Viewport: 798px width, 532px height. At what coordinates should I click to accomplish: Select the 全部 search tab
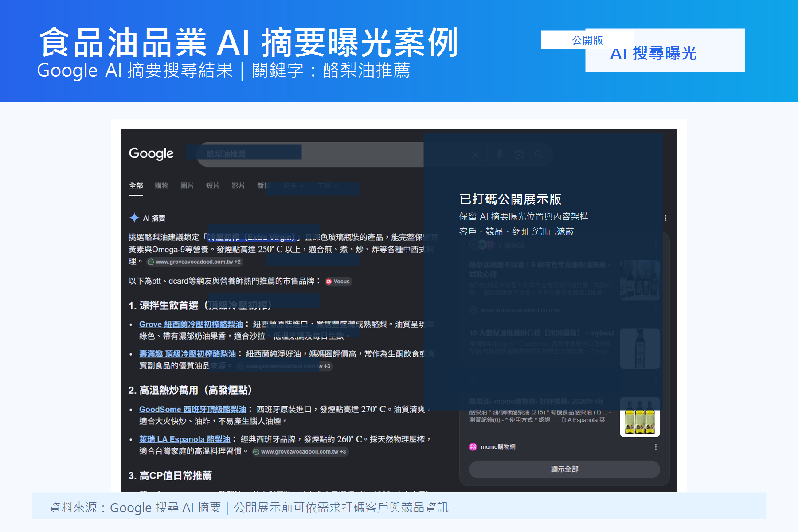[136, 185]
